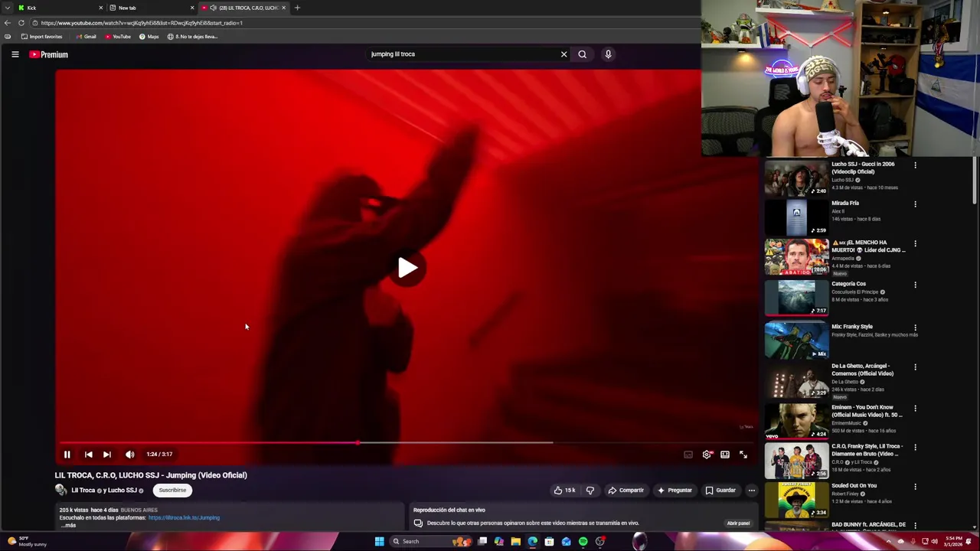Open the Gmail bookmark
The height and width of the screenshot is (551, 980).
click(x=87, y=37)
